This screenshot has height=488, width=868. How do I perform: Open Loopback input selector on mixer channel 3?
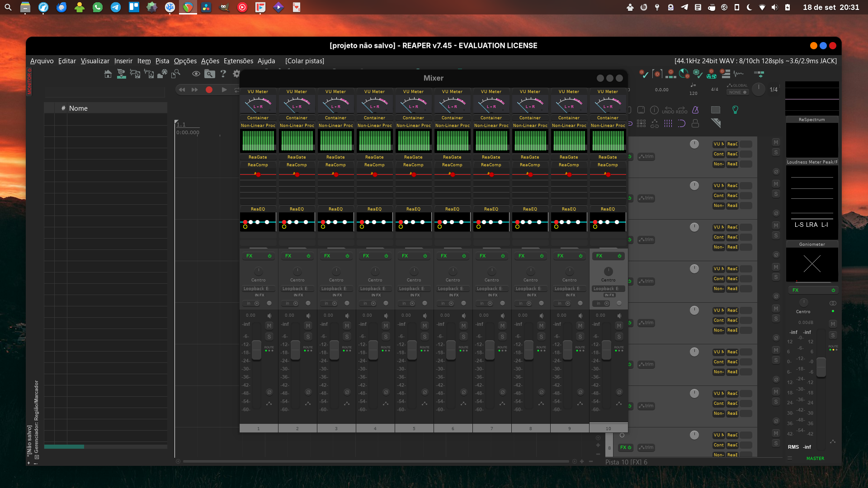point(336,289)
